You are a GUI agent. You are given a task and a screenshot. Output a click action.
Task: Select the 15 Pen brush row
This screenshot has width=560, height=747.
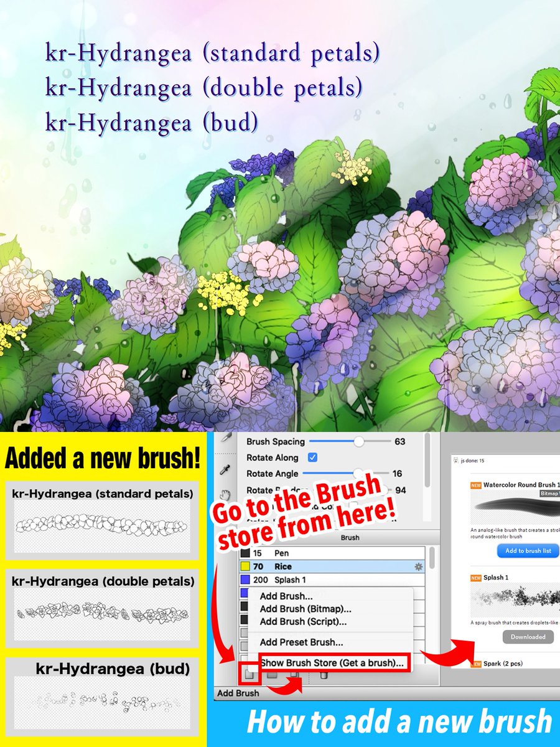333,553
